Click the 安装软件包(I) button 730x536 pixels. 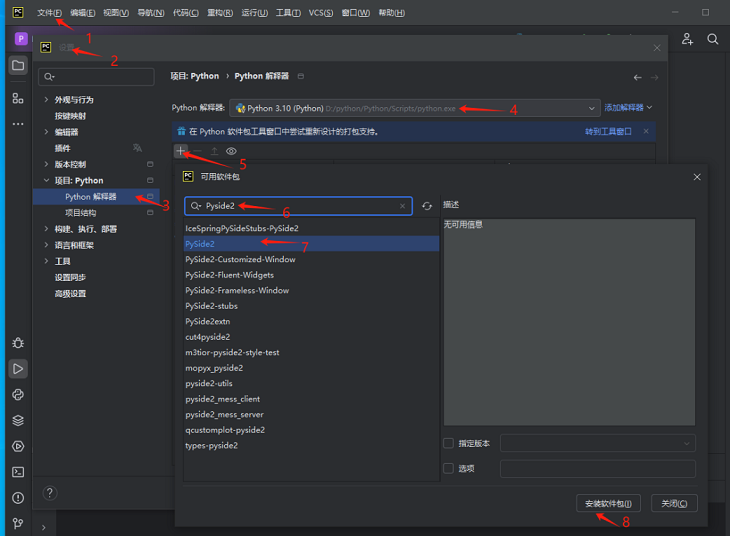pyautogui.click(x=608, y=503)
